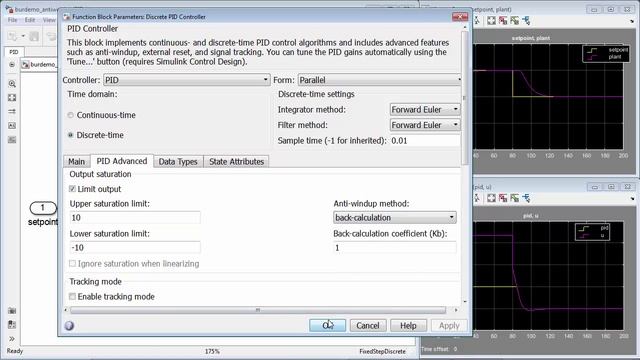Click the zoom Y-axis icon in the setpoint, plant scope
The height and width of the screenshot is (360, 640).
(477, 20)
